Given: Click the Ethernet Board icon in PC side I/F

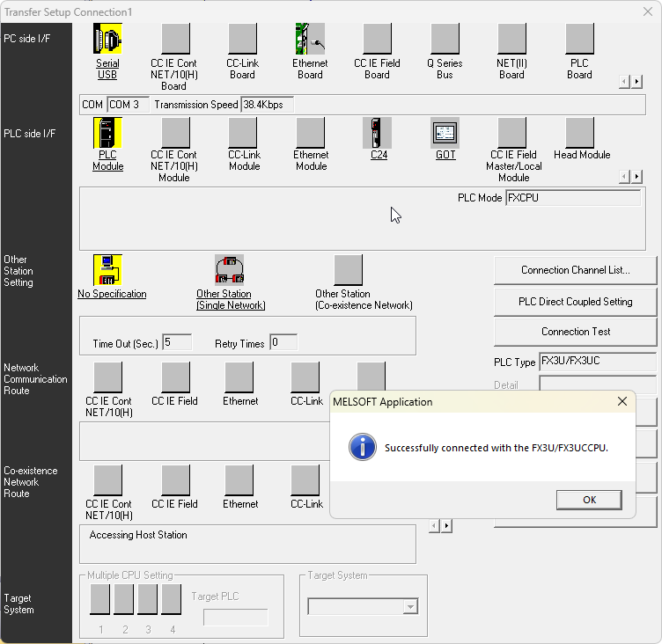Looking at the screenshot, I should (310, 40).
